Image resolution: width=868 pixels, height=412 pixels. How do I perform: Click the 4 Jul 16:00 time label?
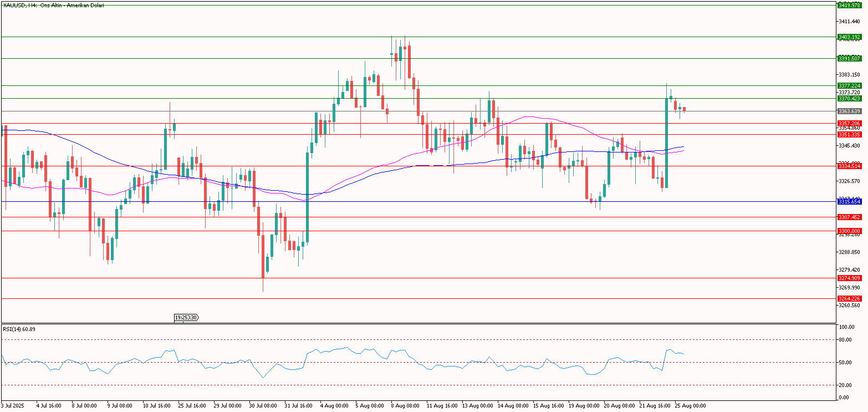(x=49, y=406)
